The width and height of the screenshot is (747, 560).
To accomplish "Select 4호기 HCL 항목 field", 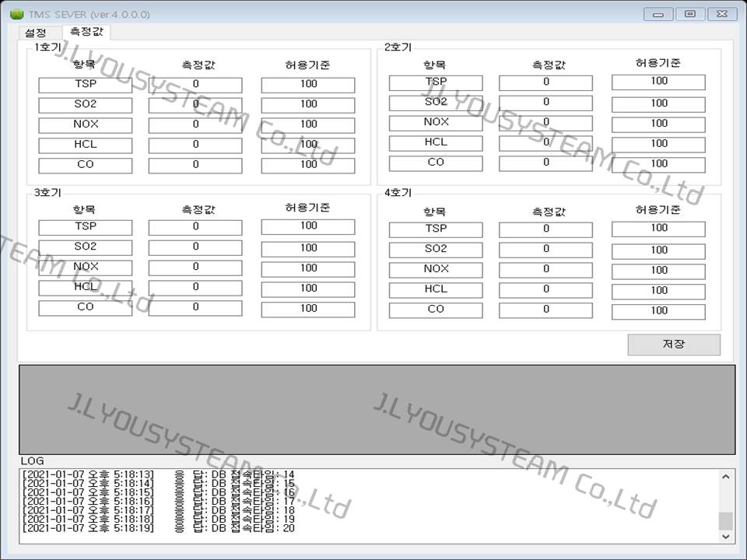I will click(436, 290).
